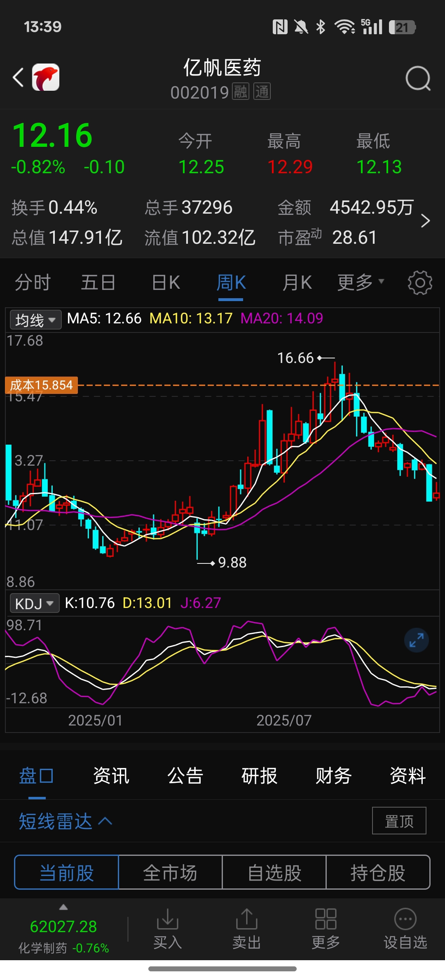
Task: Tap the muted notifications bell icon
Action: [x=301, y=27]
